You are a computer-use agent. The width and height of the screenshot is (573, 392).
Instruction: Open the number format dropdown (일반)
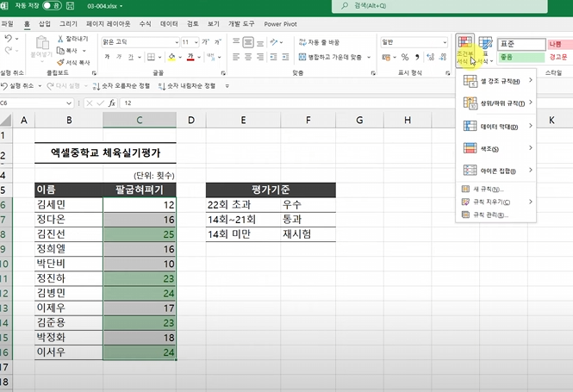pos(445,42)
